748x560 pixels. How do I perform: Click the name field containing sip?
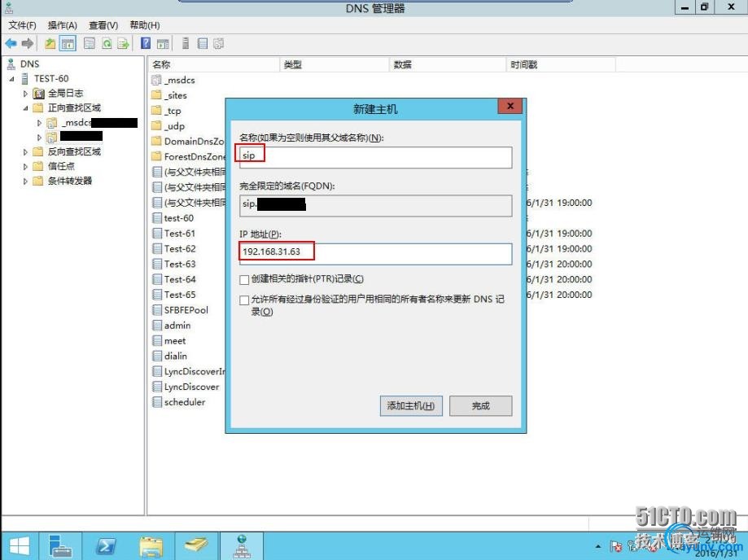[x=375, y=157]
